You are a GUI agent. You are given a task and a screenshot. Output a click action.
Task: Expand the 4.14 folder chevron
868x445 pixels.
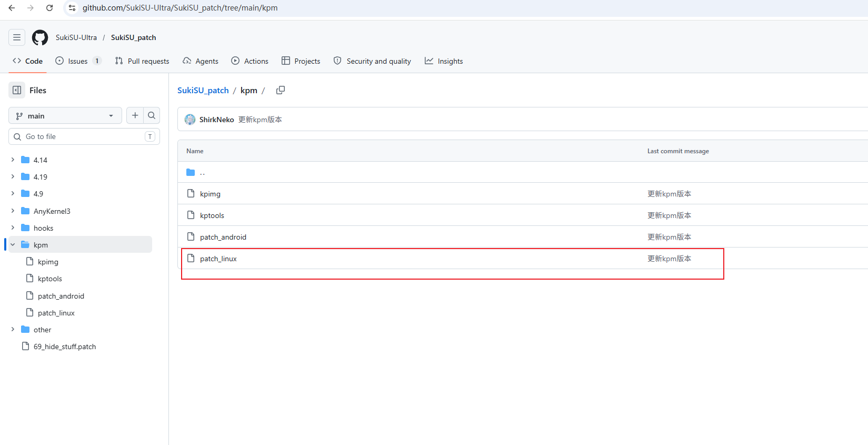(x=13, y=160)
